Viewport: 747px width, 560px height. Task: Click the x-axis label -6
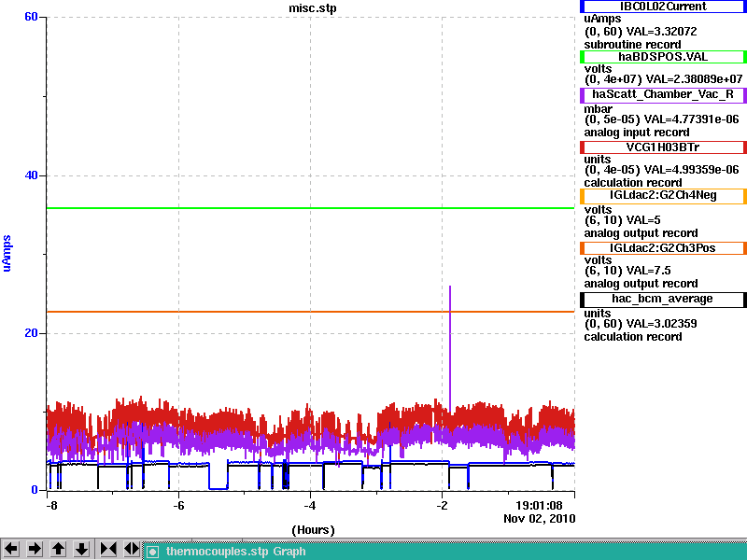pos(178,505)
